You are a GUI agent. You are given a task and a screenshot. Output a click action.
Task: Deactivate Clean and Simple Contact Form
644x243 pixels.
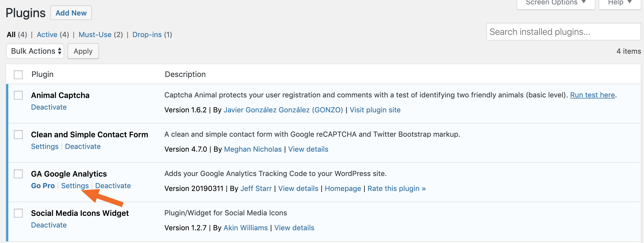click(83, 146)
